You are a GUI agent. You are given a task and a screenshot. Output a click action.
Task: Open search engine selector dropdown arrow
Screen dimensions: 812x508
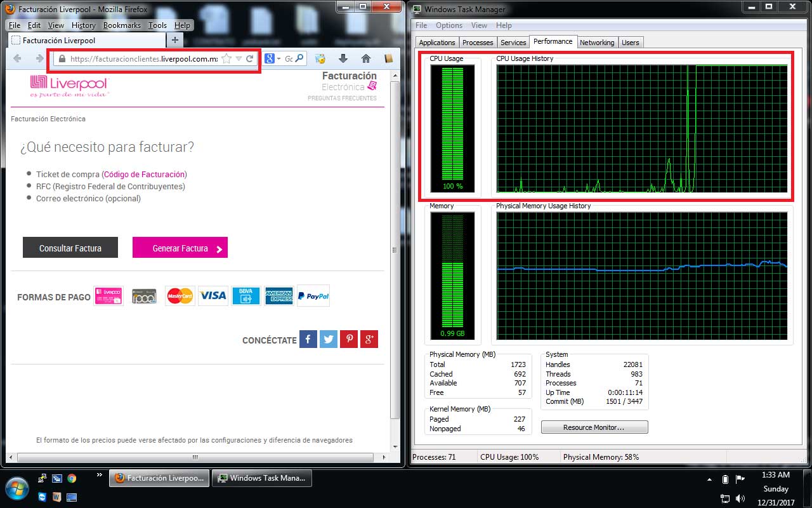tap(278, 58)
